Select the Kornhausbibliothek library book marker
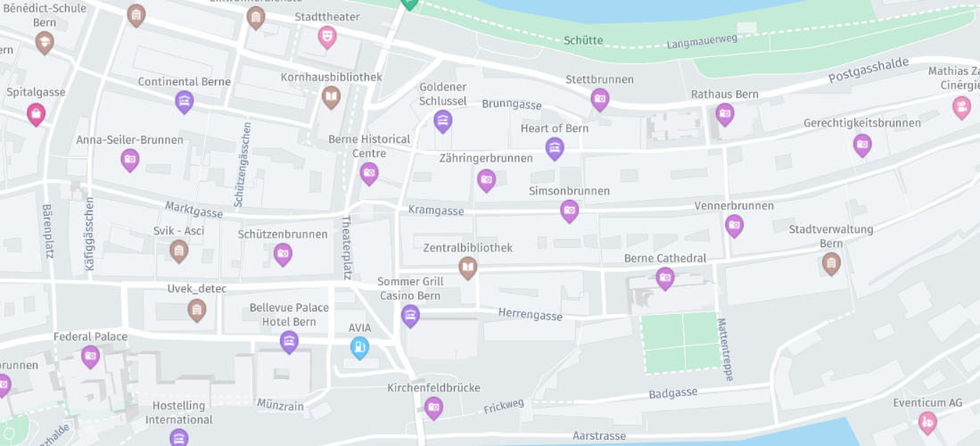 click(331, 97)
